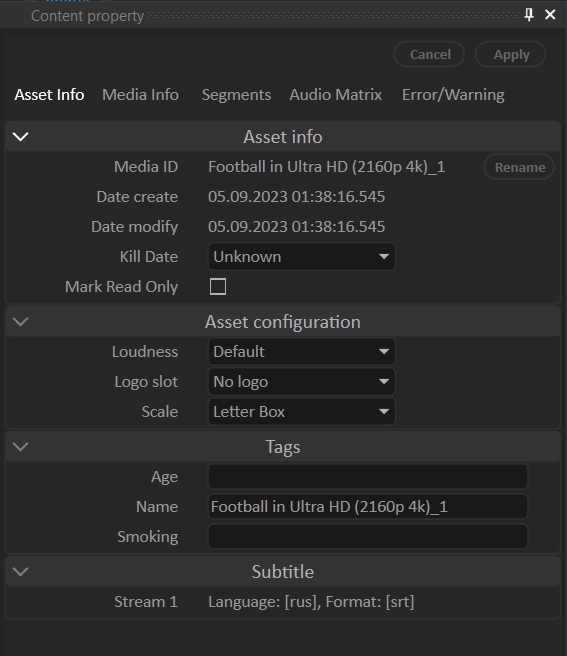Go to the Segments tab
567x656 pixels.
click(x=236, y=95)
